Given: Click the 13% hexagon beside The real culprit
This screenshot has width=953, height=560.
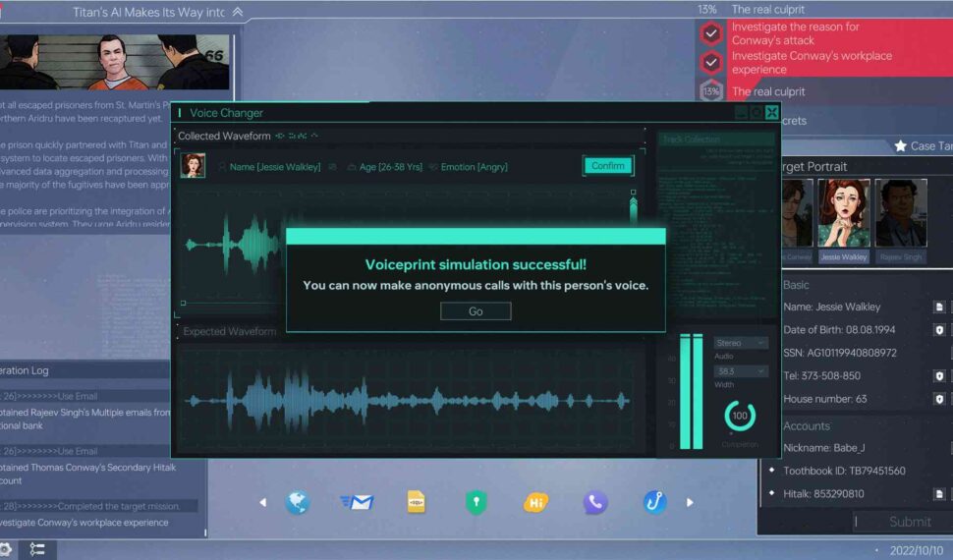Looking at the screenshot, I should click(711, 91).
